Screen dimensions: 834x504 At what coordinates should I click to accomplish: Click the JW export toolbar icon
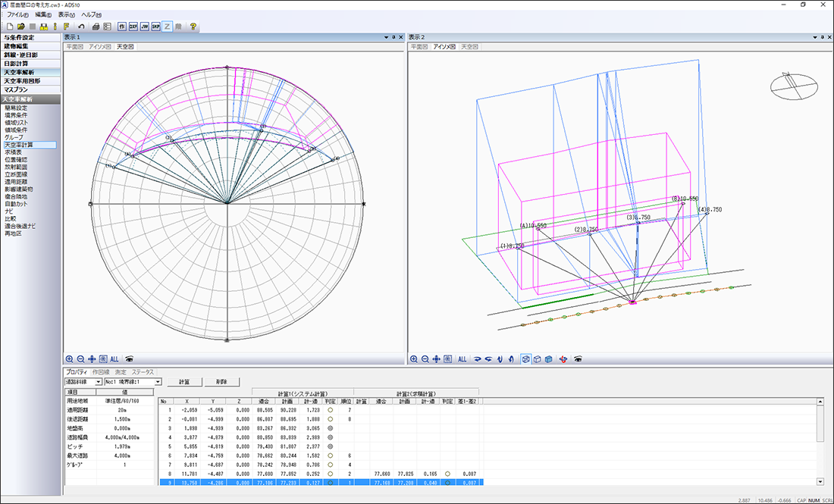pyautogui.click(x=145, y=26)
